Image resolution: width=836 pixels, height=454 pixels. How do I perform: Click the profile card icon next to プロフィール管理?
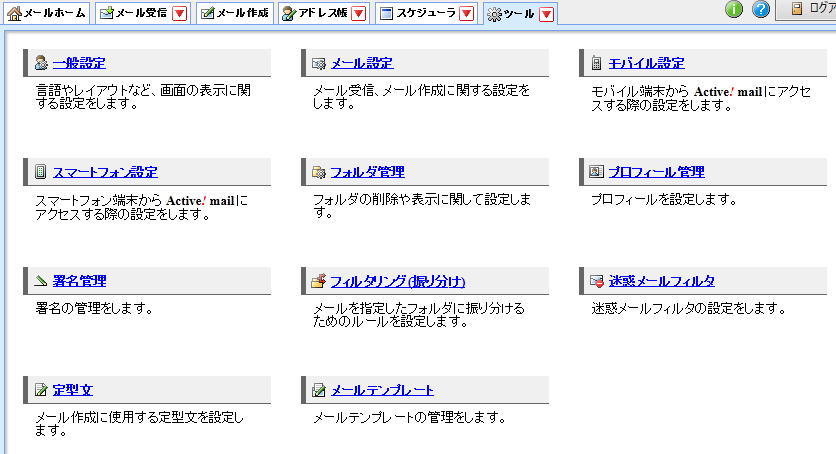[597, 171]
